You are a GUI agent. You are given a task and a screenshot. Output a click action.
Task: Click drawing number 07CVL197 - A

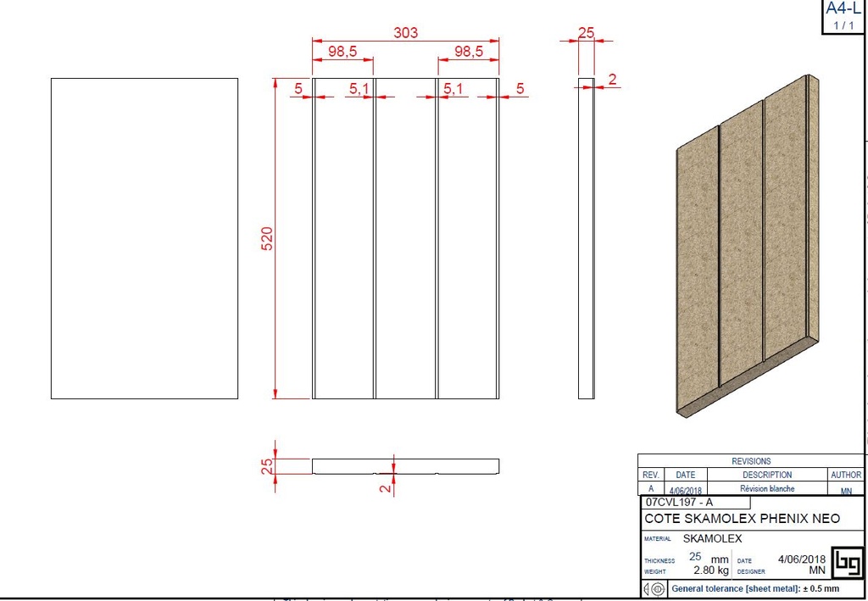coord(679,502)
